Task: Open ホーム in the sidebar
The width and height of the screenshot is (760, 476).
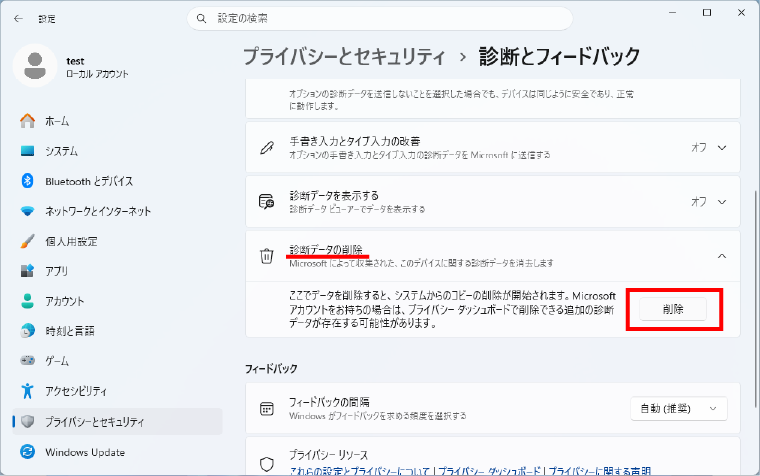Action: [117, 121]
